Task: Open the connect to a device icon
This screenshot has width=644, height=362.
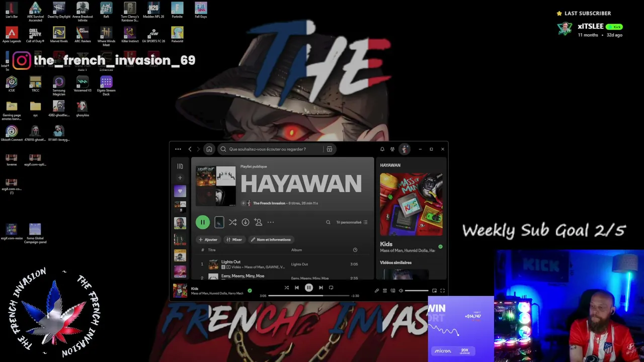Action: coord(393,291)
